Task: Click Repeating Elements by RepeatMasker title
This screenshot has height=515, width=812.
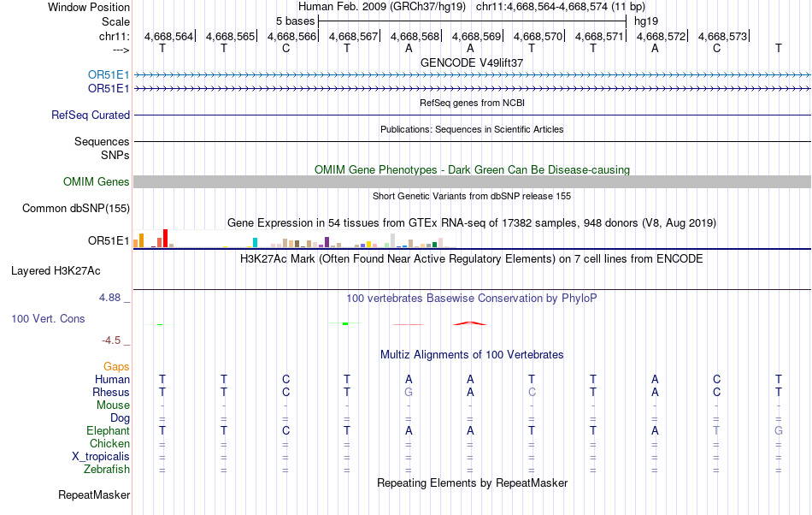Action: click(x=472, y=483)
